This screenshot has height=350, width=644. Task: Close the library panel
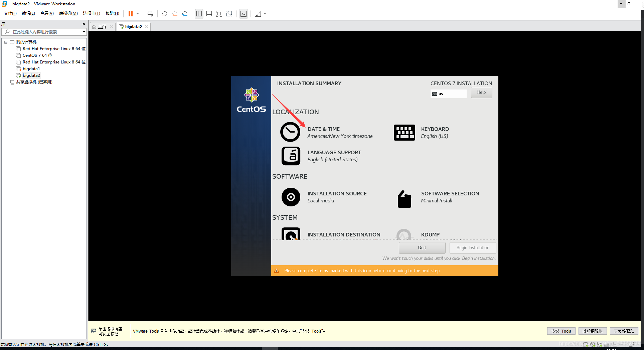(x=84, y=24)
